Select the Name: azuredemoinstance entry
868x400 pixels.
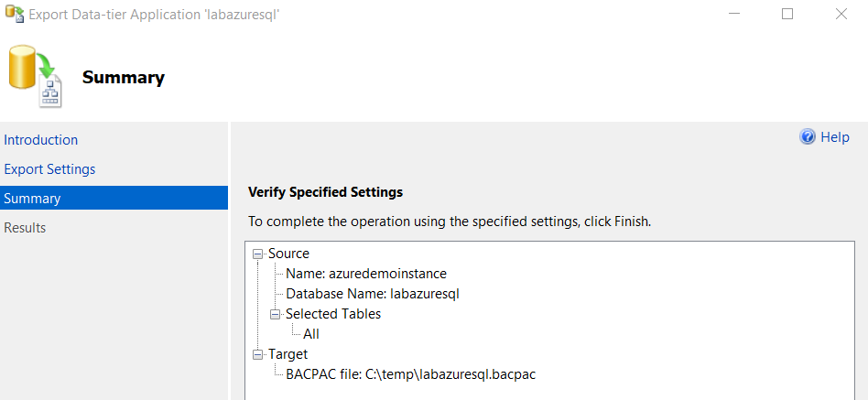(366, 274)
